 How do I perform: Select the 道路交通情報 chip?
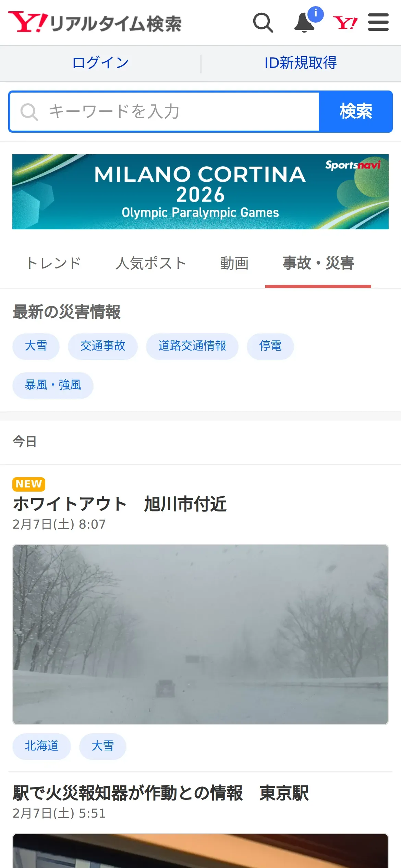(x=192, y=346)
